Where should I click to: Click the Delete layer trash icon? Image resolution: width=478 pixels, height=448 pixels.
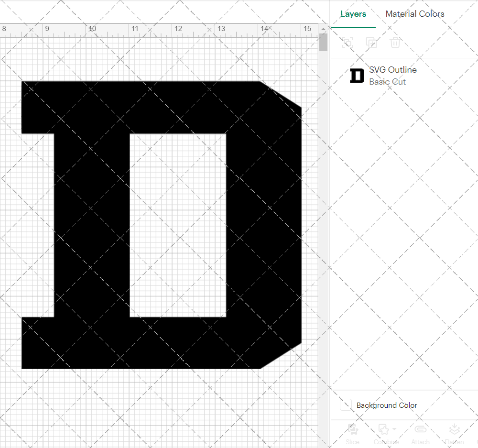395,43
